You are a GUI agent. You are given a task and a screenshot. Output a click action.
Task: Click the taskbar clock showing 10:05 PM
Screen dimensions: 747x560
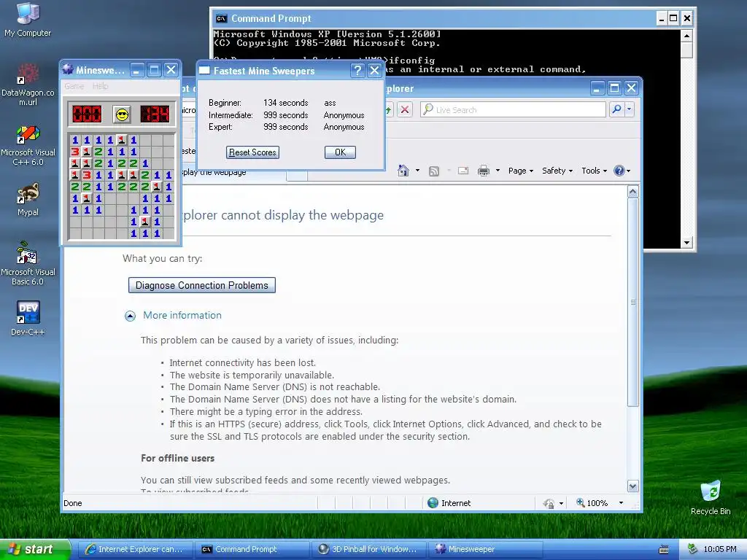(720, 549)
